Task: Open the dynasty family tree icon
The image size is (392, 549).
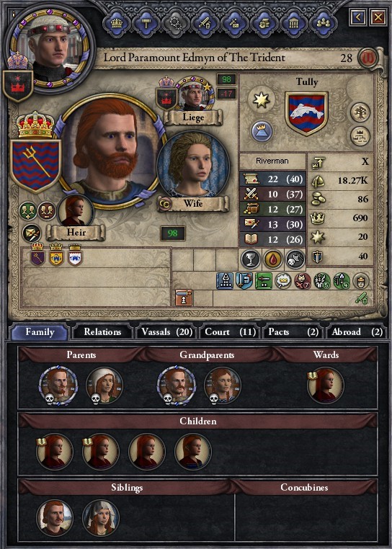Action: pyautogui.click(x=360, y=112)
